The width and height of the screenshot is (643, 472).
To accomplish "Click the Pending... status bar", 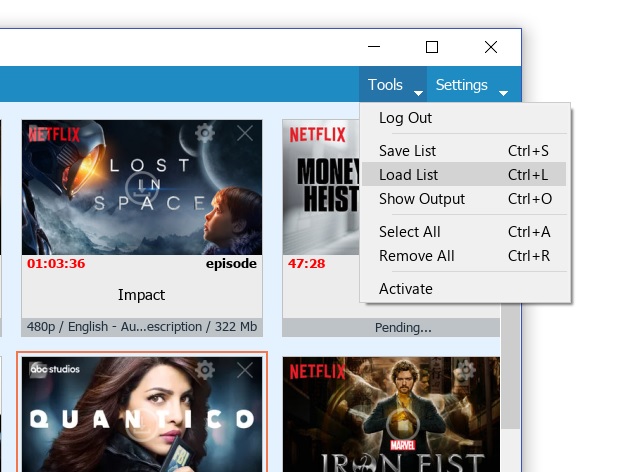I will click(391, 327).
